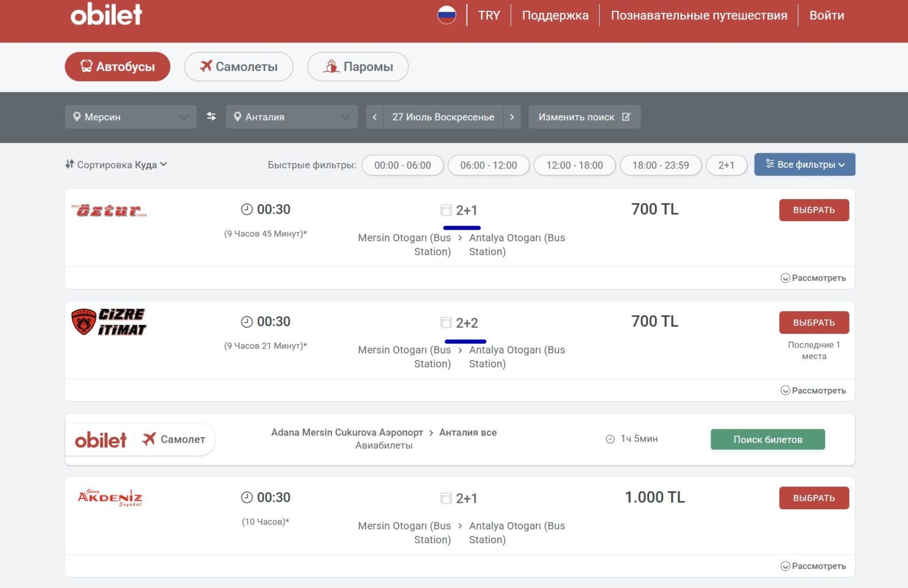Click seat layout icon of Öztur 2+1
908x588 pixels.
coord(446,210)
